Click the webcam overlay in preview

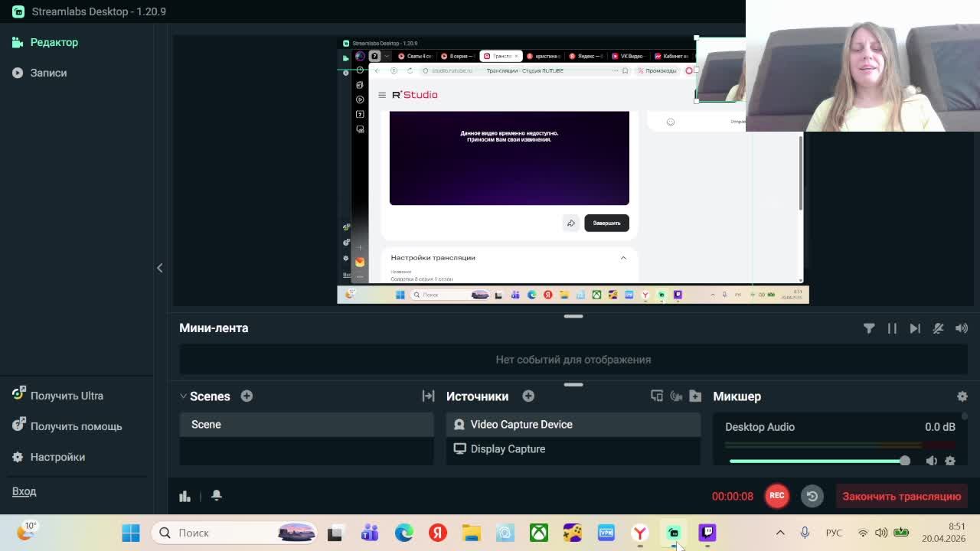(x=720, y=70)
